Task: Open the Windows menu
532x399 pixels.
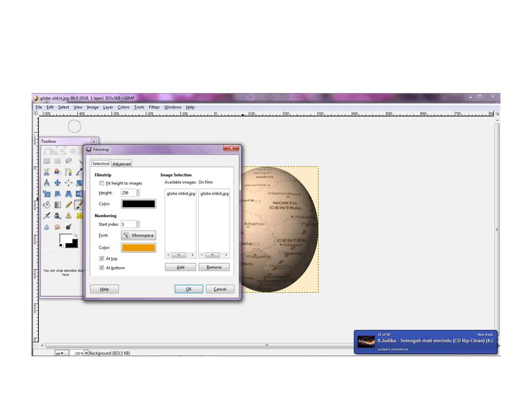Action: tap(173, 107)
